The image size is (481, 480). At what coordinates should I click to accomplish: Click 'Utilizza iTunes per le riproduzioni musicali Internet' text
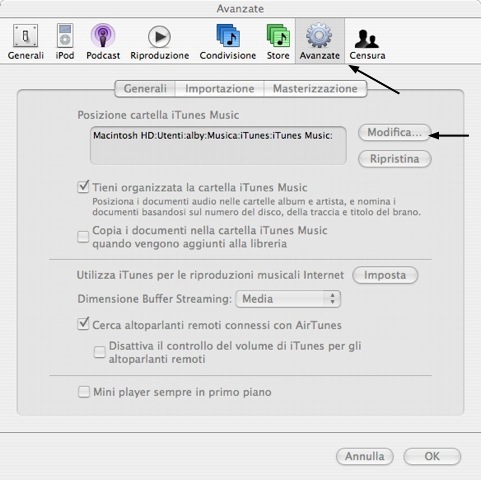[210, 275]
